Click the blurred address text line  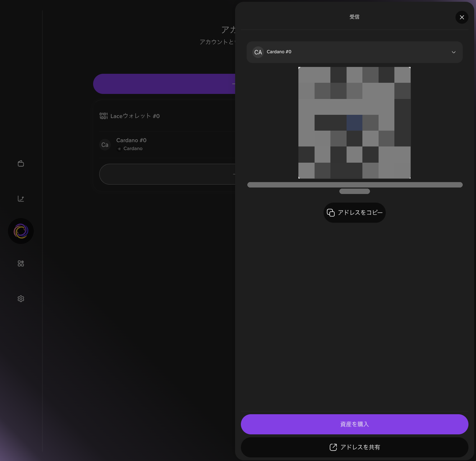coord(355,185)
